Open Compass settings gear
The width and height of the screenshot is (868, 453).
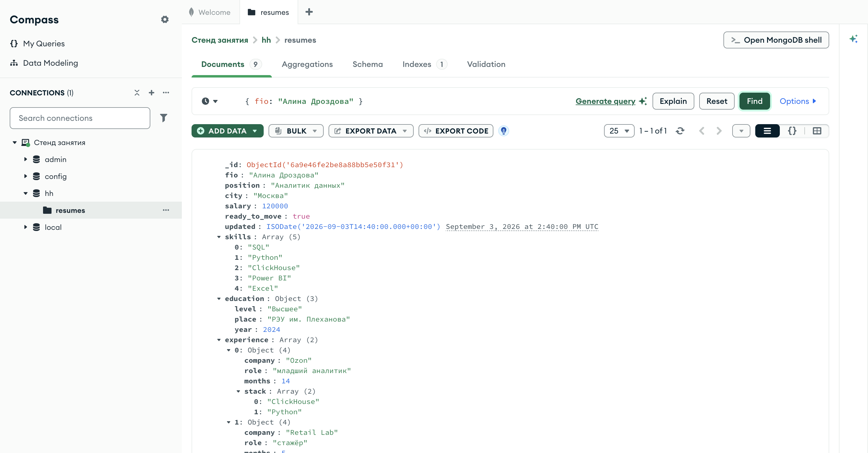165,19
